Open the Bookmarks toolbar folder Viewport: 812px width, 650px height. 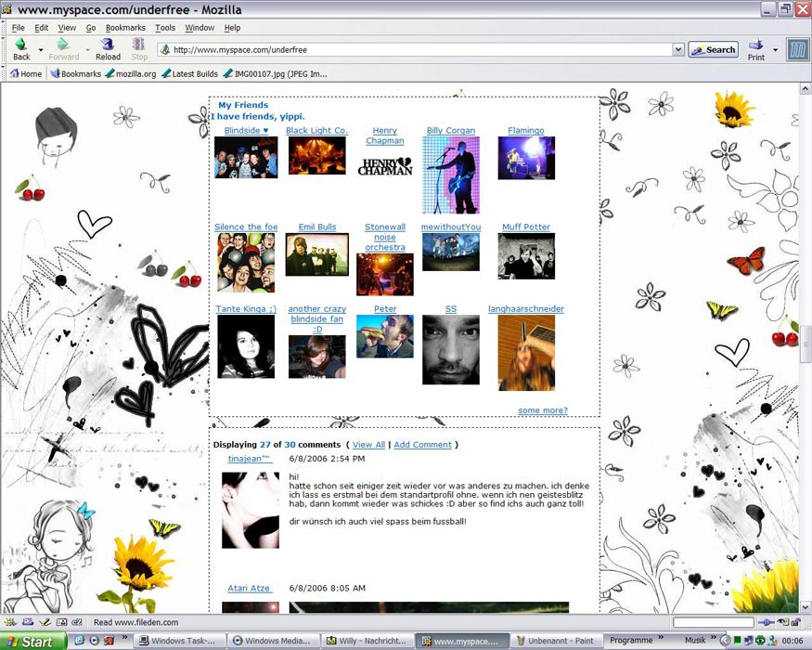pyautogui.click(x=75, y=73)
